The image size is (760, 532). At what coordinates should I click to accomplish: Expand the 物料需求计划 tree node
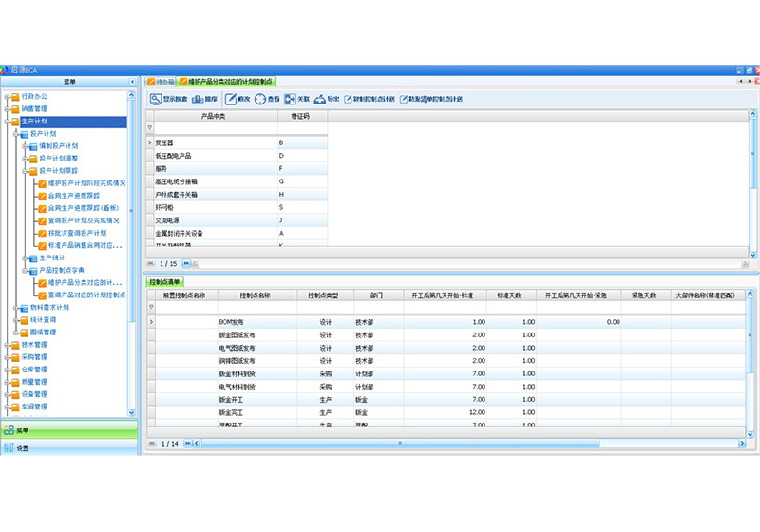pos(16,308)
